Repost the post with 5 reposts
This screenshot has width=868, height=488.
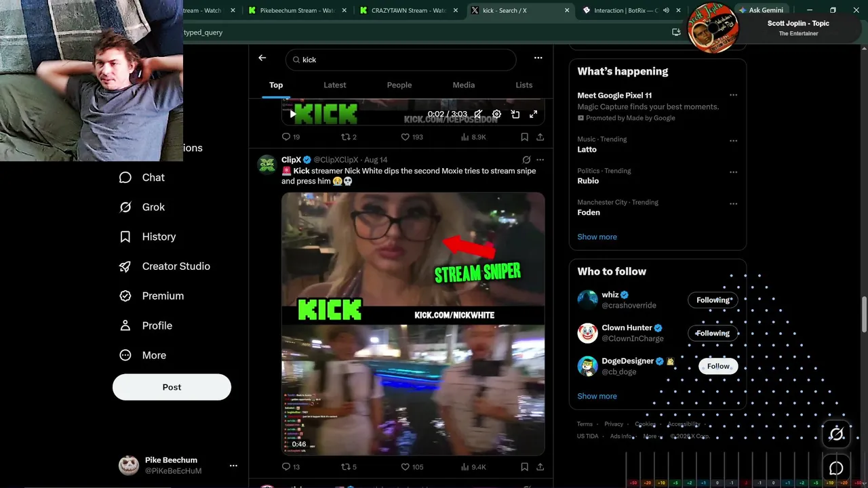pyautogui.click(x=349, y=467)
